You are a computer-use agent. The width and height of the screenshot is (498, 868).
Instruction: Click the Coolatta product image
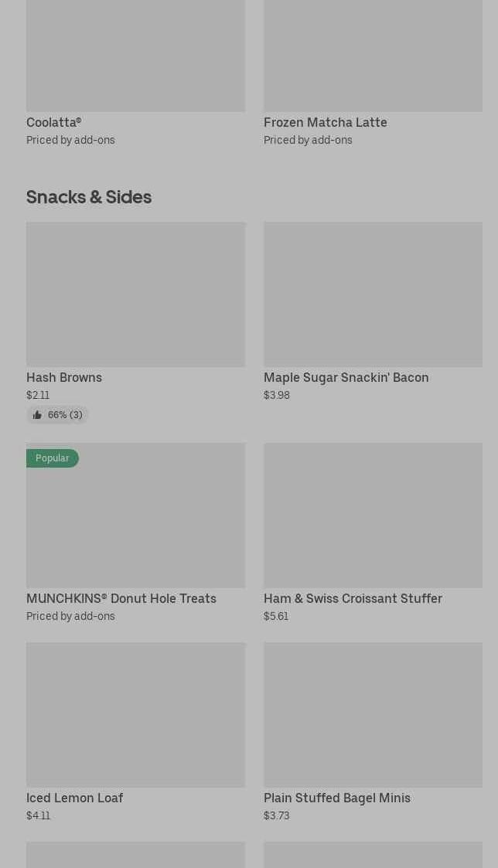coord(135,54)
